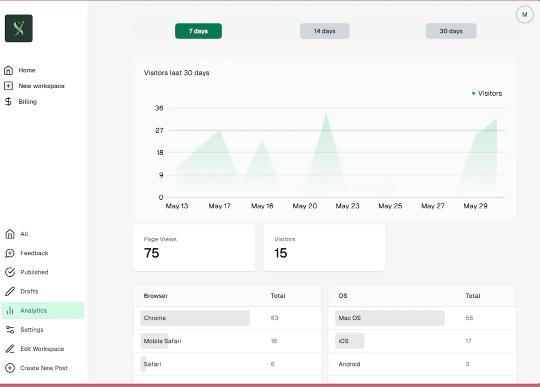Click the Chrome row in Browser table
The image size is (540, 387).
click(227, 318)
